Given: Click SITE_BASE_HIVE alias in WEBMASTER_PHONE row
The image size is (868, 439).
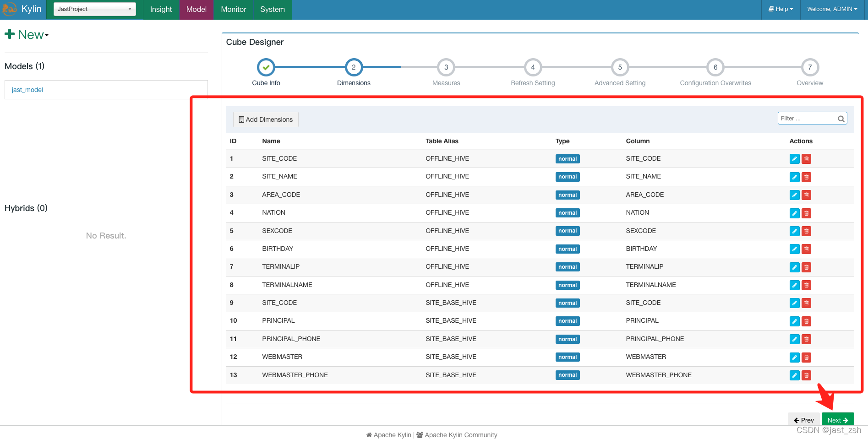Looking at the screenshot, I should (451, 375).
